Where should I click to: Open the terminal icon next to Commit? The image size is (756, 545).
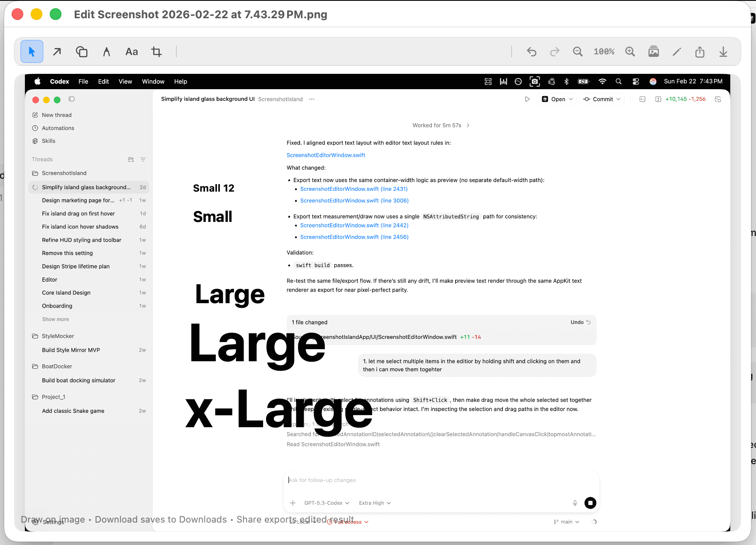642,99
